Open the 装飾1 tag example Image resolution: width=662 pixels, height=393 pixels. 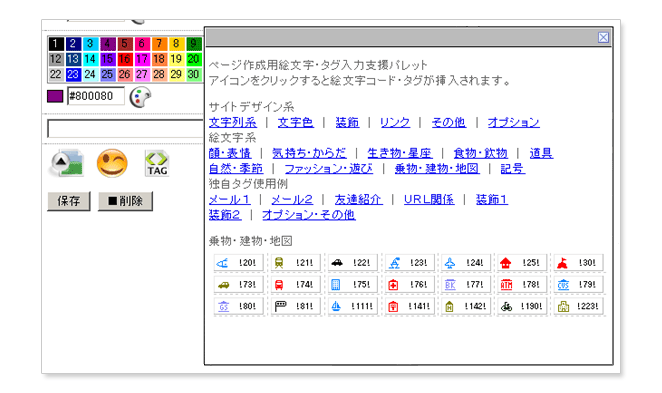point(492,200)
